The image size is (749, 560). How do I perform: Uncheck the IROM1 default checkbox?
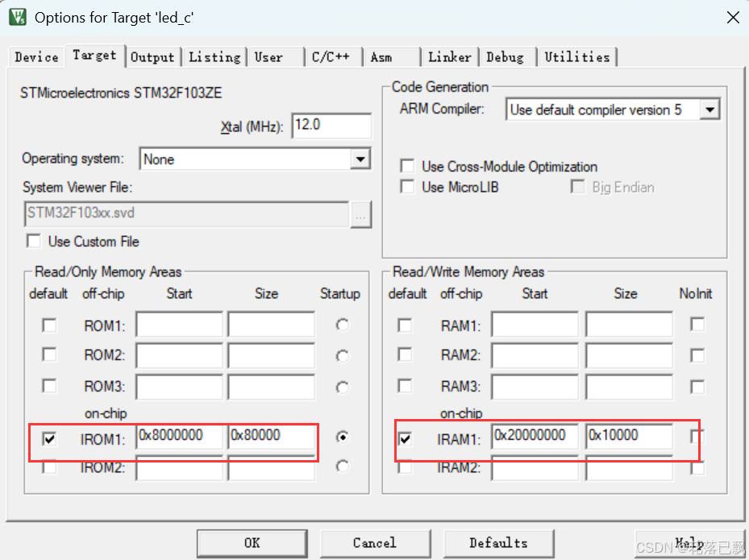coord(49,439)
